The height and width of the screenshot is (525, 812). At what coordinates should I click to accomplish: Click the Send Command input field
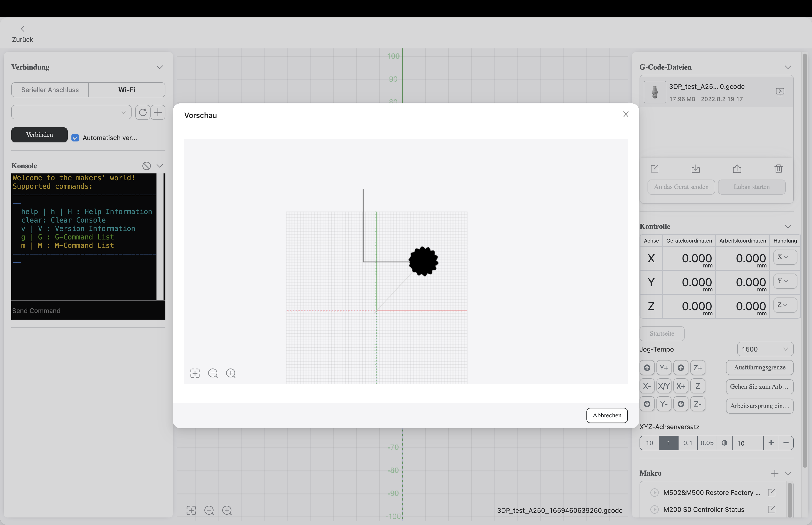(x=88, y=311)
